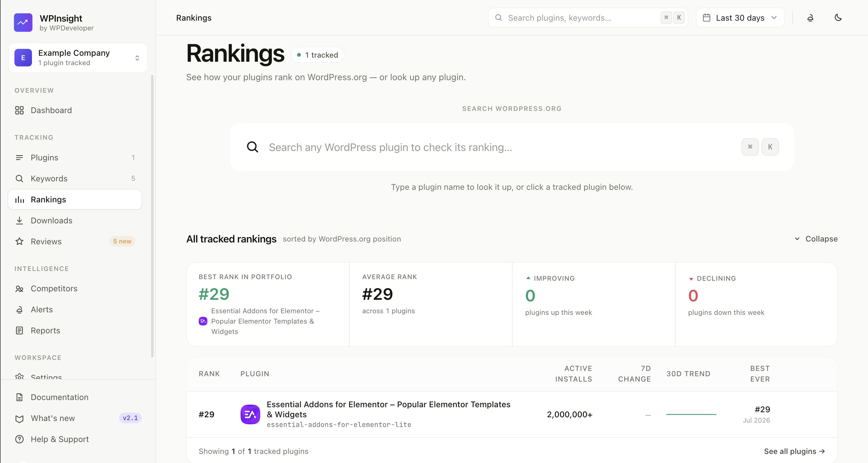The image size is (868, 463).
Task: Open Reviews in sidebar
Action: pos(75,241)
